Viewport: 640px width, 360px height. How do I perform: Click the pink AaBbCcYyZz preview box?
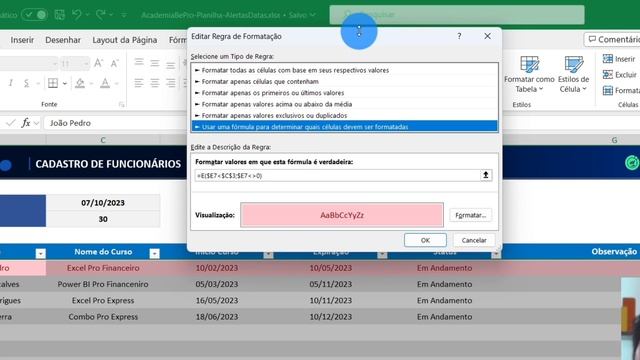tap(342, 215)
